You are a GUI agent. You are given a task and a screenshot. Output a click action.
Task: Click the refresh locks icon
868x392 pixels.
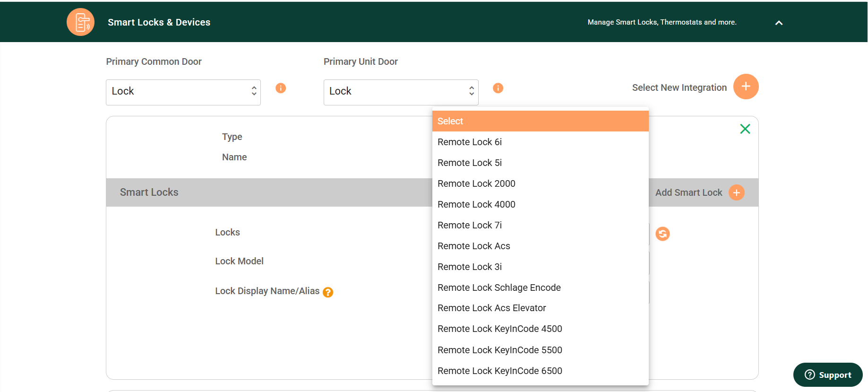662,234
